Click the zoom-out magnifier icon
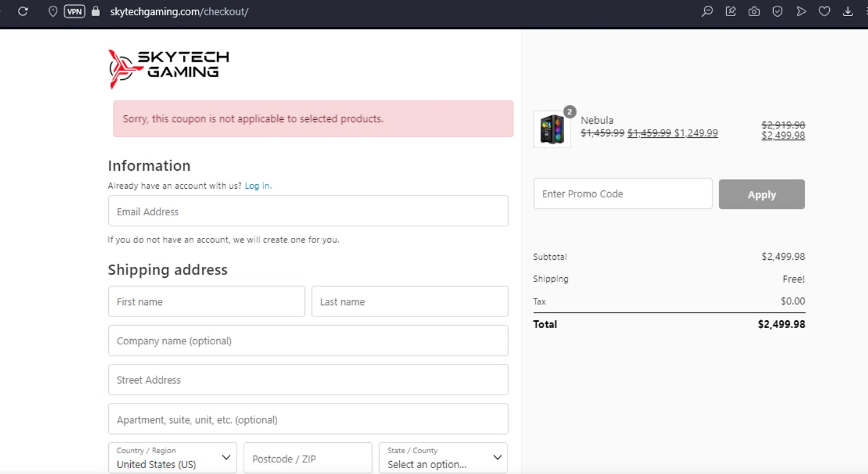The image size is (868, 474). click(x=707, y=12)
